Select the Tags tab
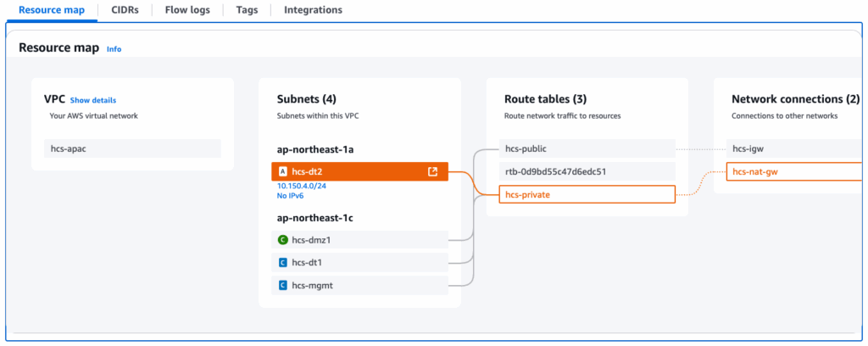Image resolution: width=868 pixels, height=346 pixels. tap(247, 10)
